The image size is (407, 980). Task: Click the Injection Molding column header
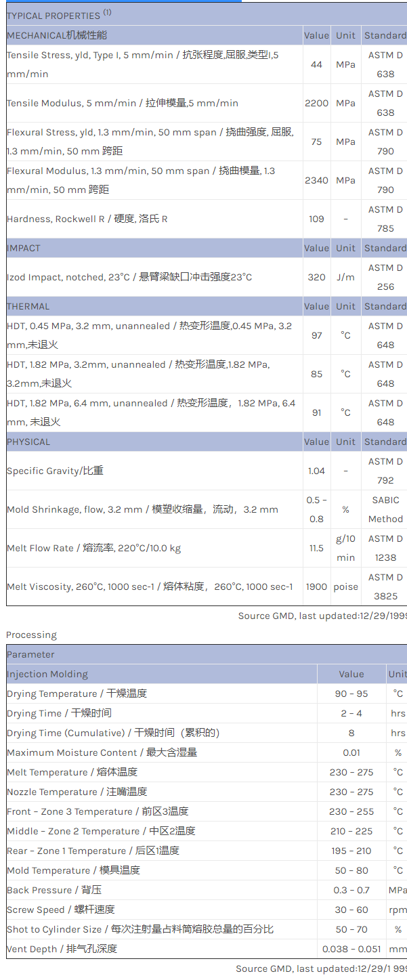point(47,674)
